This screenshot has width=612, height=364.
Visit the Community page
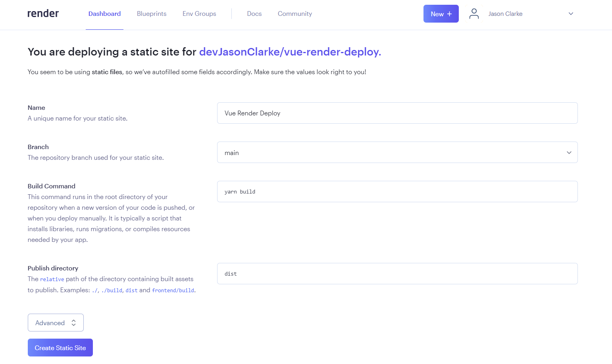(294, 13)
